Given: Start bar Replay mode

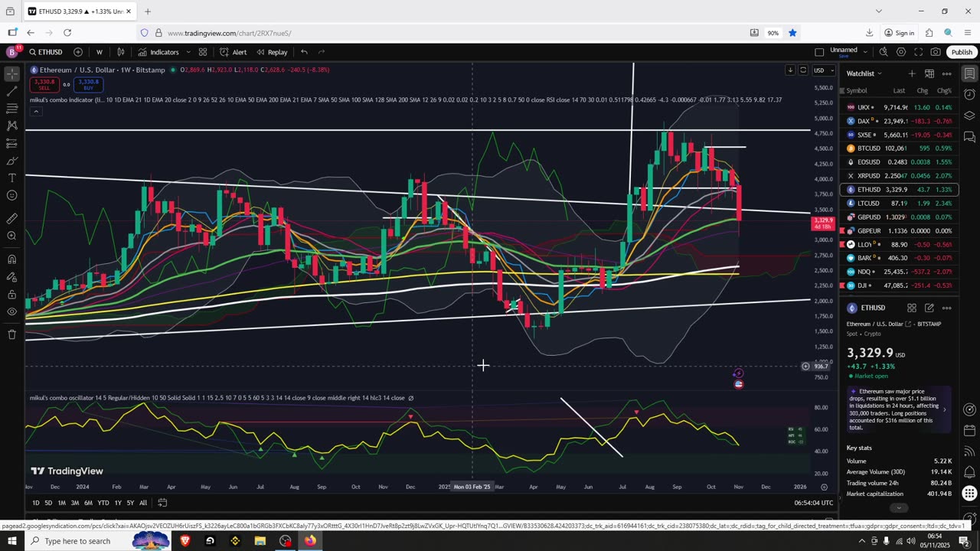Looking at the screenshot, I should (x=272, y=52).
